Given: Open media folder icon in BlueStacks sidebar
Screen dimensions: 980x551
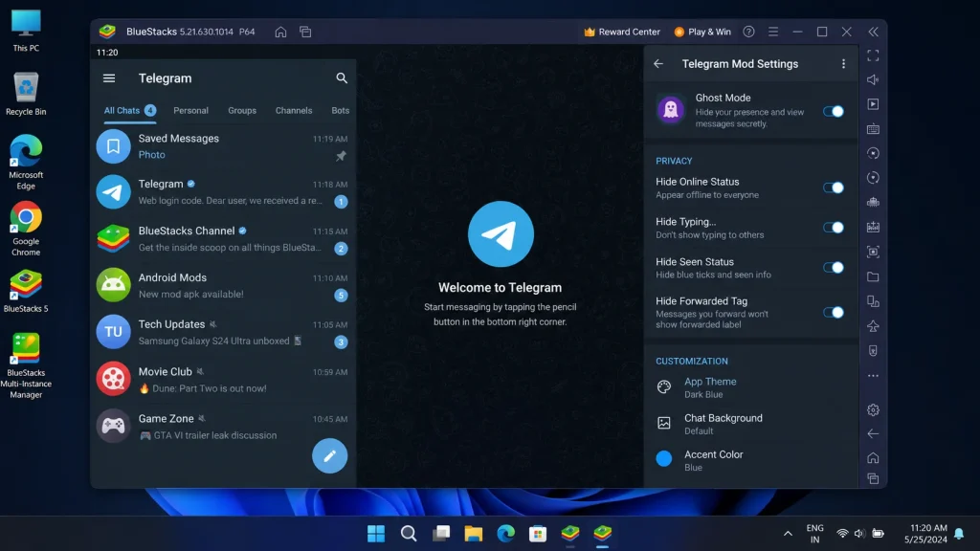Looking at the screenshot, I should (x=873, y=276).
